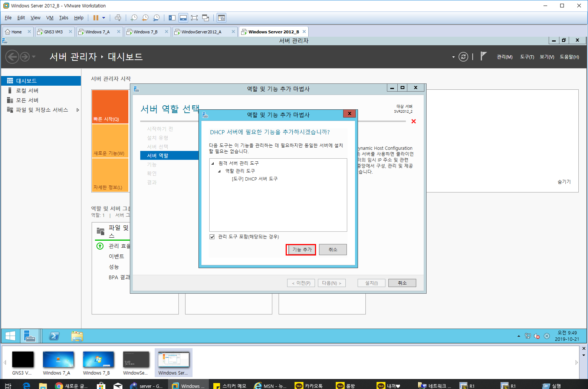Open the File menu in VMware
Image resolution: width=588 pixels, height=389 pixels.
(8, 18)
